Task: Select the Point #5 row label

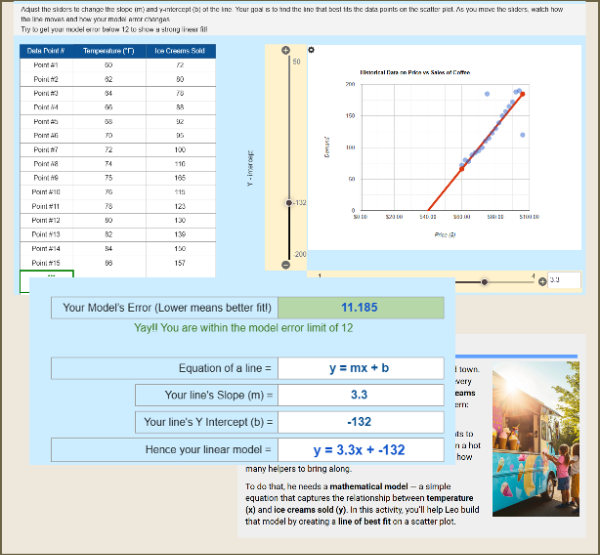Action: [46, 121]
